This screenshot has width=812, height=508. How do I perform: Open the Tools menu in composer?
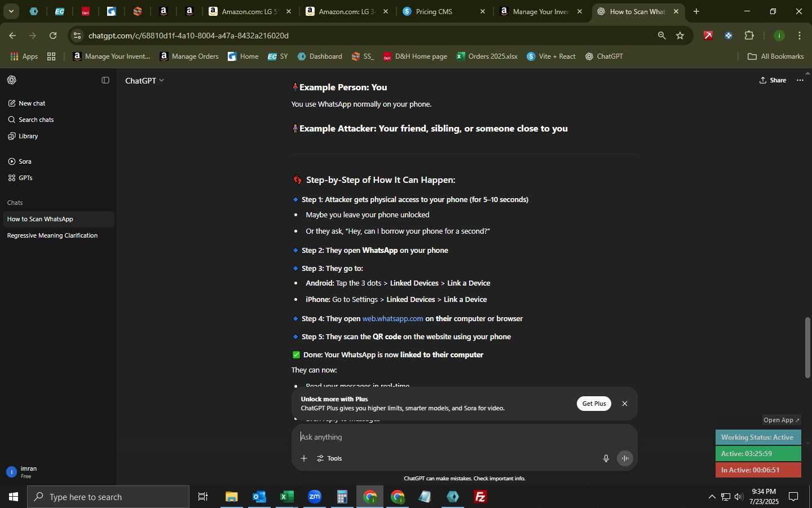(x=330, y=458)
